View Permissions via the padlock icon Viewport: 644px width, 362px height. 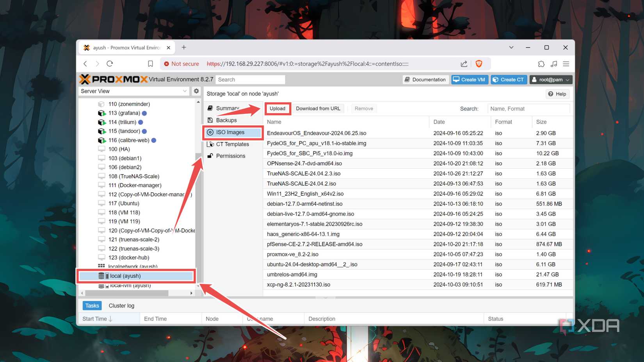[x=230, y=156]
